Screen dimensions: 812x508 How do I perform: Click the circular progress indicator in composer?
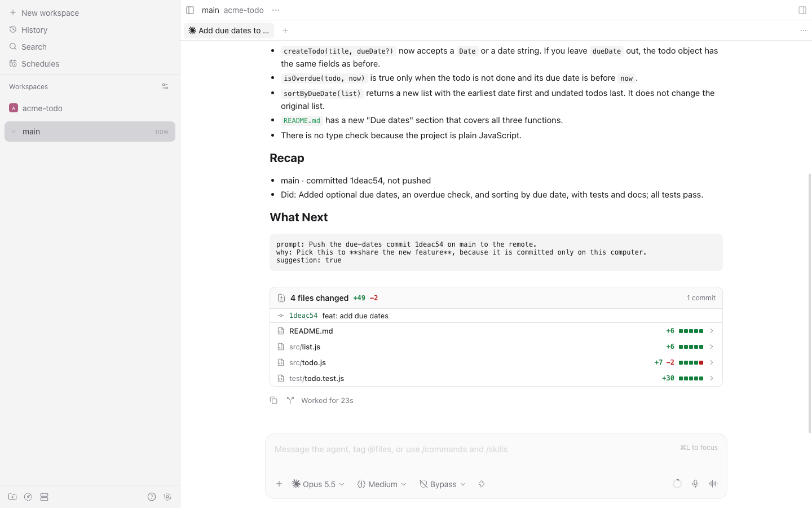[677, 484]
